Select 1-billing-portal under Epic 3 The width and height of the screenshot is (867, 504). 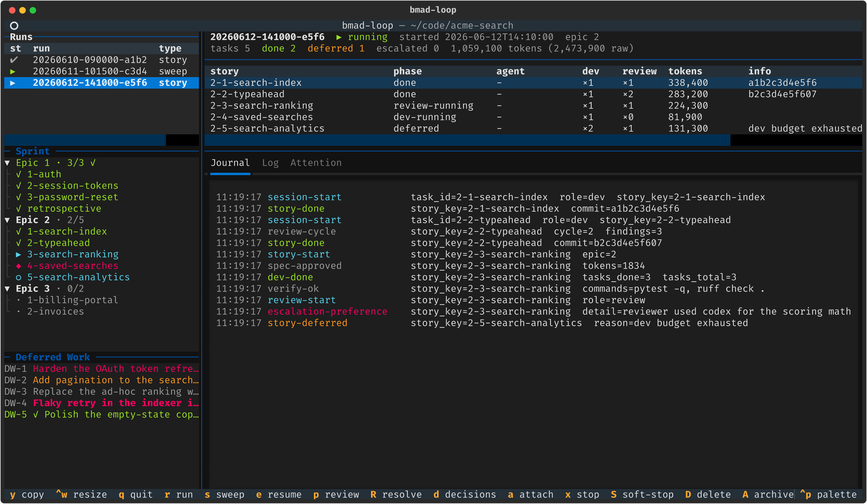tap(72, 300)
